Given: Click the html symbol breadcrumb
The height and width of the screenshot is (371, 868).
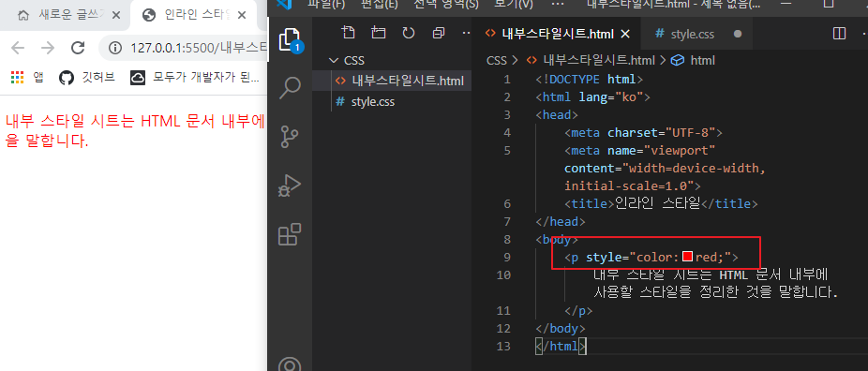Looking at the screenshot, I should point(702,60).
